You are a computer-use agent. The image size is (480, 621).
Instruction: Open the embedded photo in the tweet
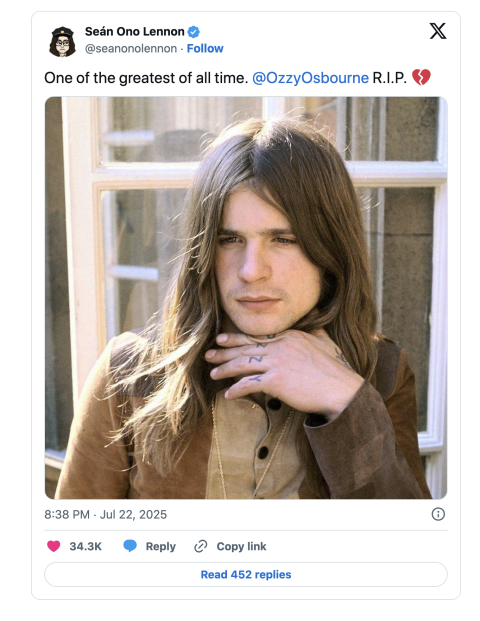[246, 298]
